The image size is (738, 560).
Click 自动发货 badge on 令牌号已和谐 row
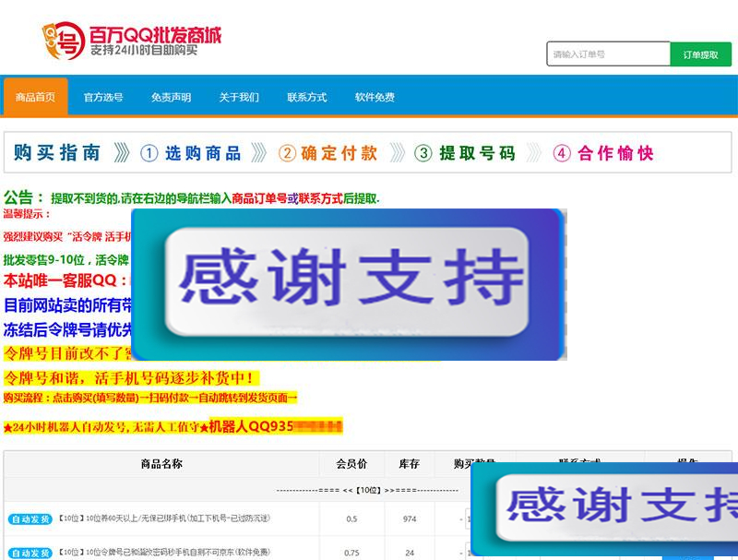[x=30, y=553]
